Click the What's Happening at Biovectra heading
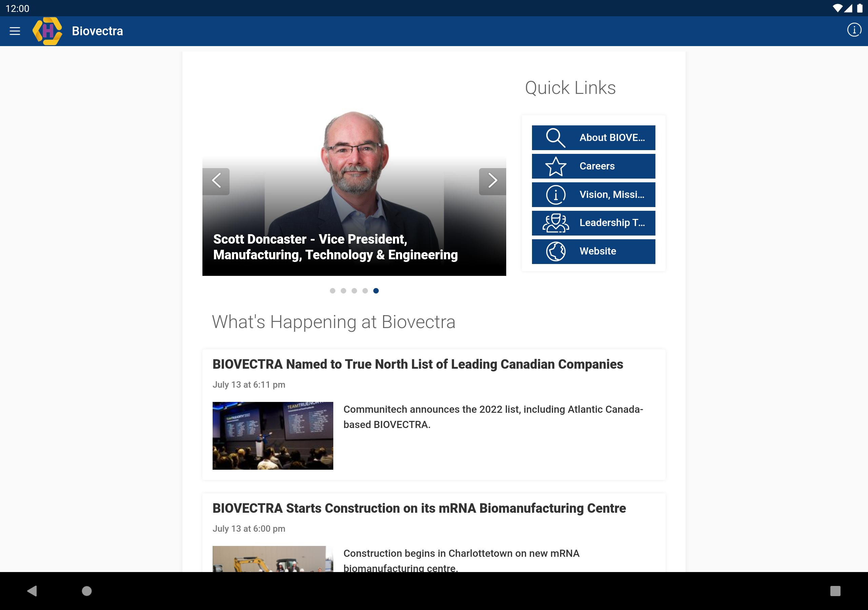The image size is (868, 610). click(x=333, y=322)
